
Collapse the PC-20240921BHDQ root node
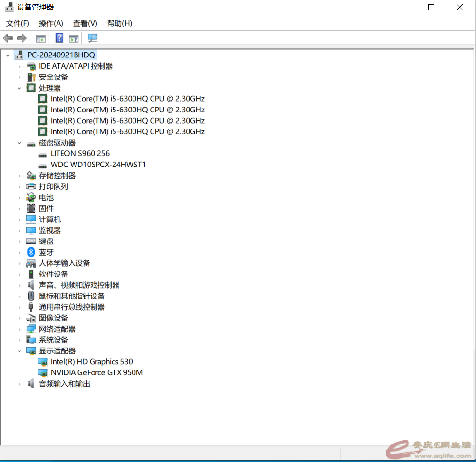pos(8,55)
